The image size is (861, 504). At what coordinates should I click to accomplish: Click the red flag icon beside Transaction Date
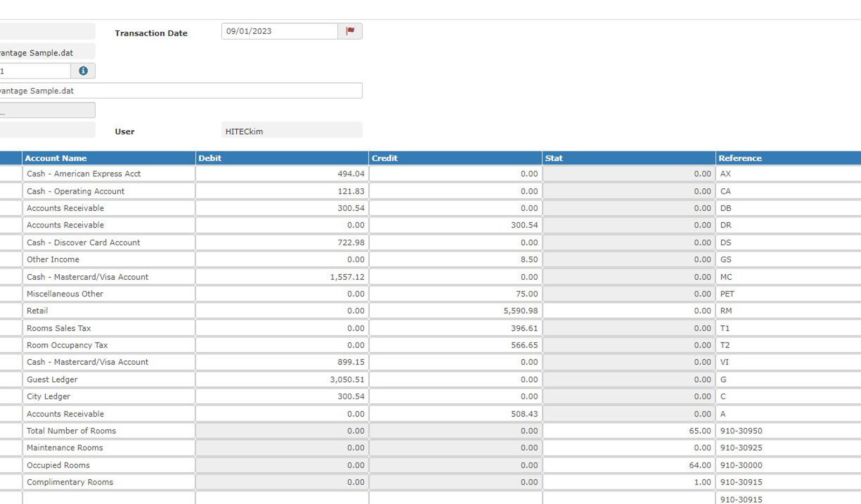[350, 31]
